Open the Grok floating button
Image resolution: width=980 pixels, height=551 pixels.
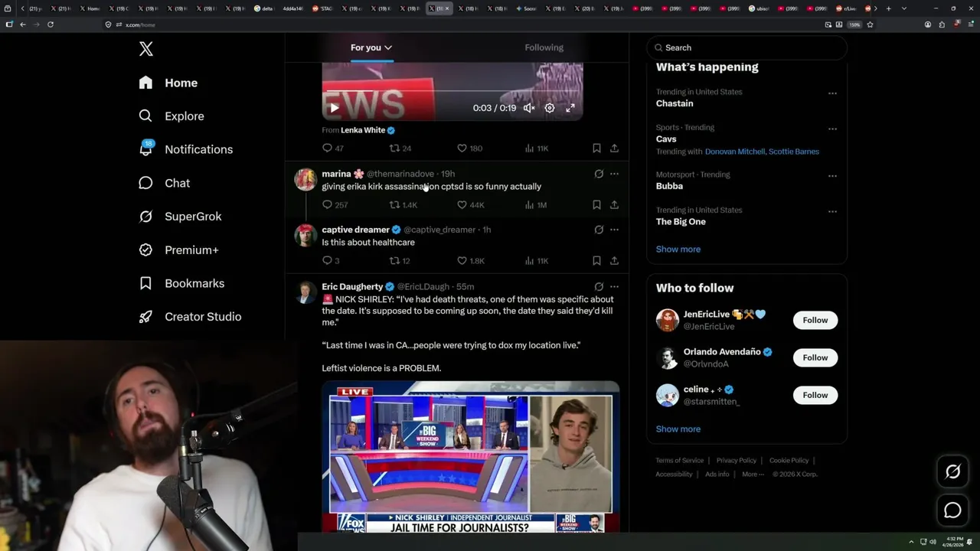click(x=952, y=472)
